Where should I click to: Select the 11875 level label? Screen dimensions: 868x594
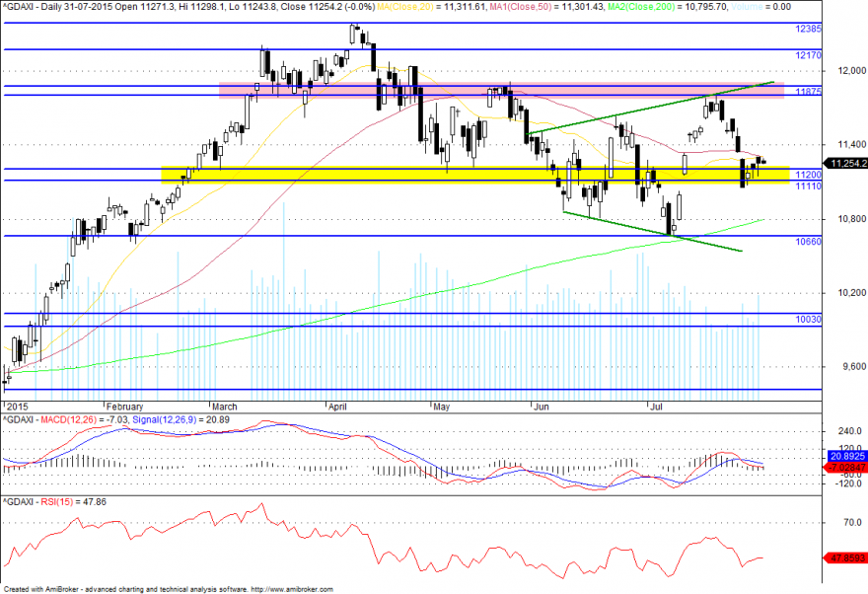pyautogui.click(x=808, y=92)
